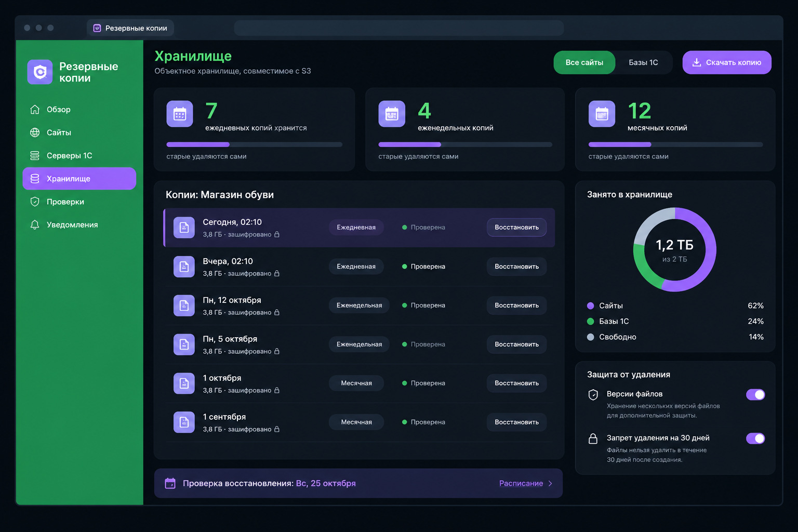Click the file icon of 1 сентября copy
Image resolution: width=798 pixels, height=532 pixels.
click(x=184, y=422)
